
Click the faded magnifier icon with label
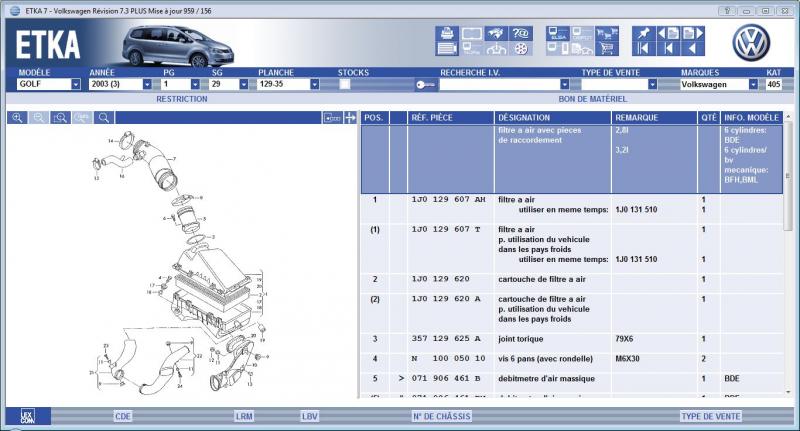(82, 118)
